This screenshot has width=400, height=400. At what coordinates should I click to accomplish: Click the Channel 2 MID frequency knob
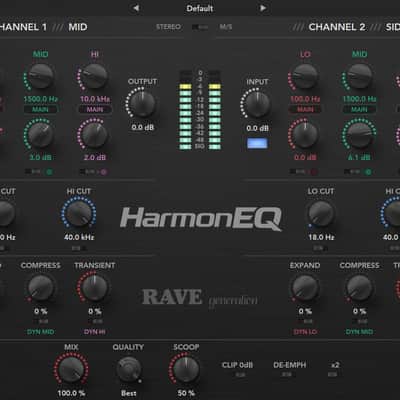click(x=359, y=76)
